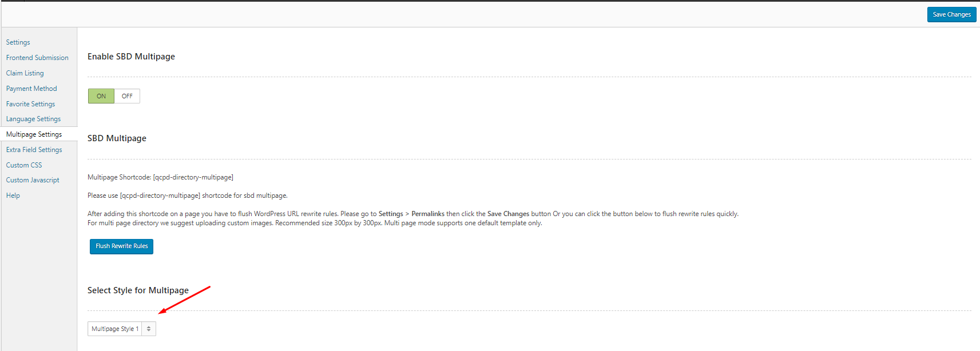The image size is (980, 351).
Task: Turn SBD Multipage ON
Action: coord(101,96)
